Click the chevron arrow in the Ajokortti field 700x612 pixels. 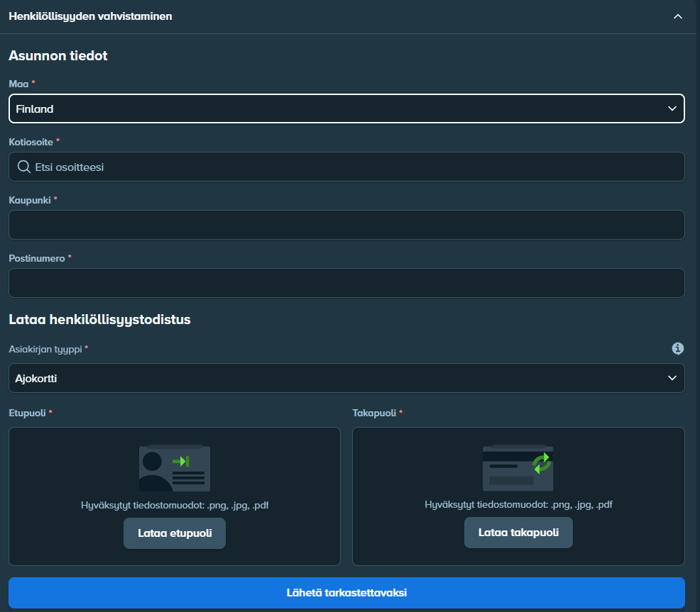pos(672,378)
